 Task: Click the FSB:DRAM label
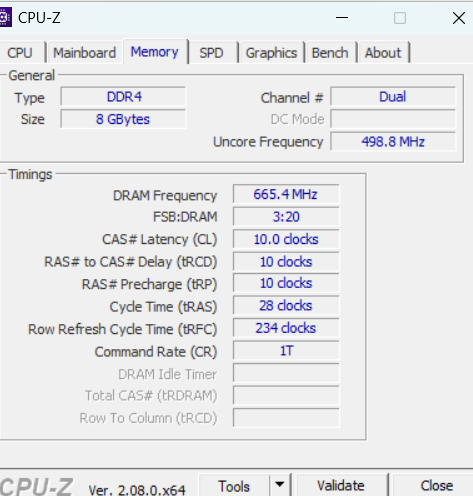tap(185, 217)
